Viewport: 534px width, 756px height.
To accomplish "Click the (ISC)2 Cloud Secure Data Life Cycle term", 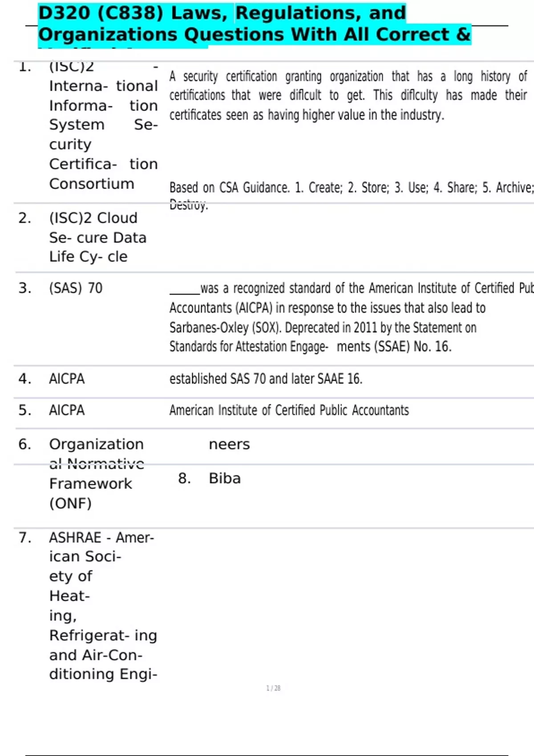I will pyautogui.click(x=98, y=237).
